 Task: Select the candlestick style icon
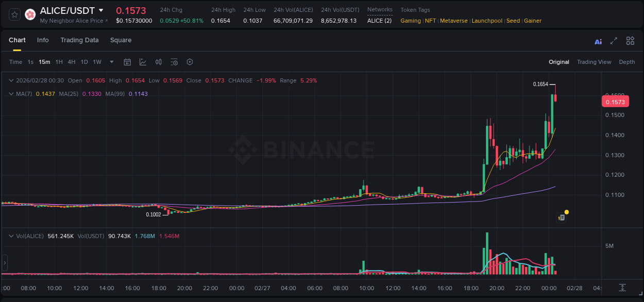(x=159, y=62)
